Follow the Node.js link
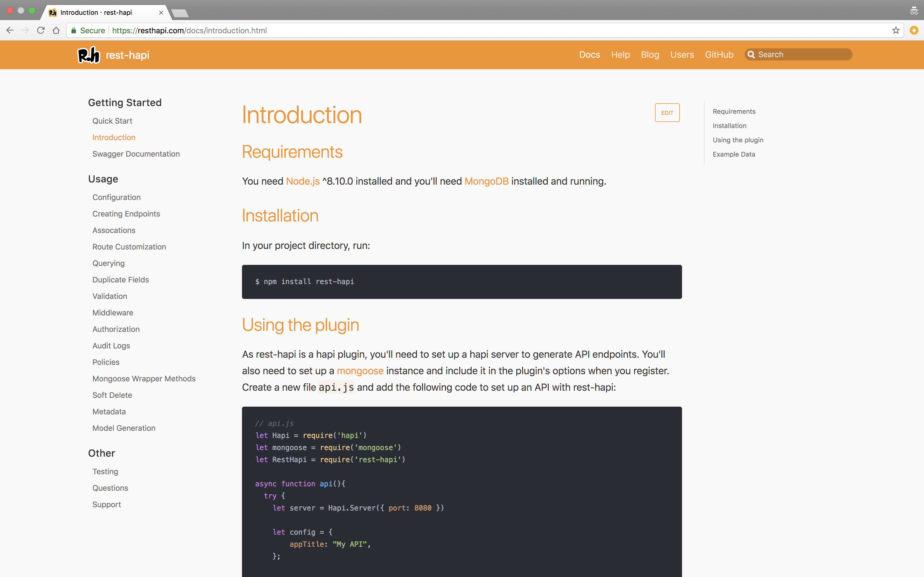 tap(302, 181)
